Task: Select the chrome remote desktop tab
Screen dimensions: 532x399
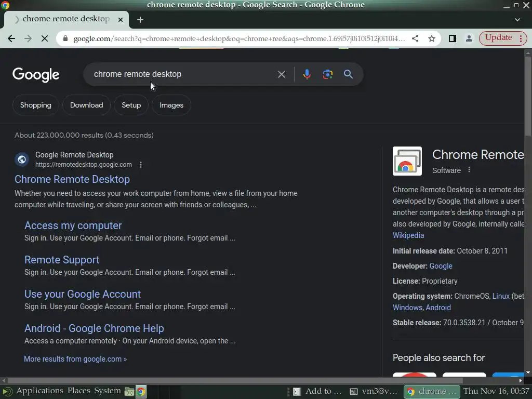Action: 66,19
